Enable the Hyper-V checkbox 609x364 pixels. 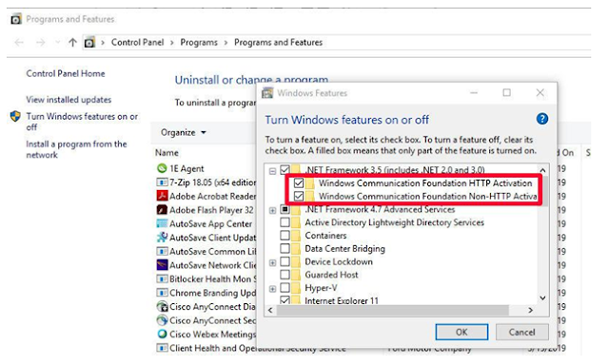pos(285,288)
